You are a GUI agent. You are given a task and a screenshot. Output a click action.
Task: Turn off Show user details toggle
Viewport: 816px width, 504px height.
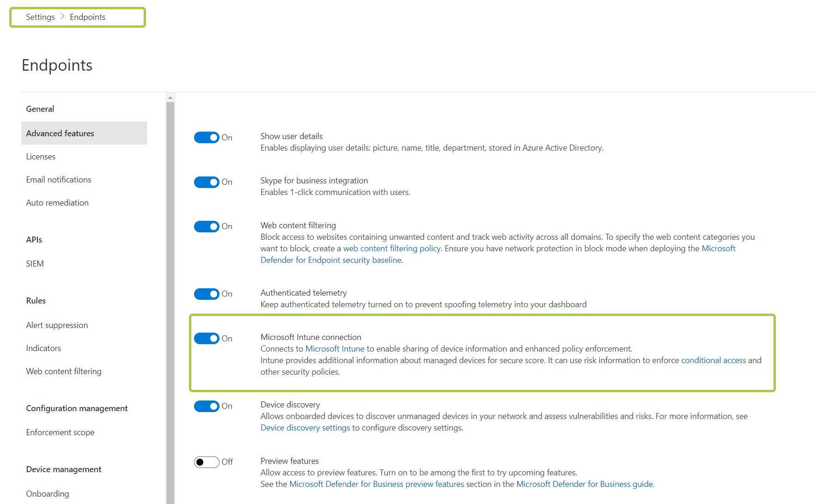207,138
